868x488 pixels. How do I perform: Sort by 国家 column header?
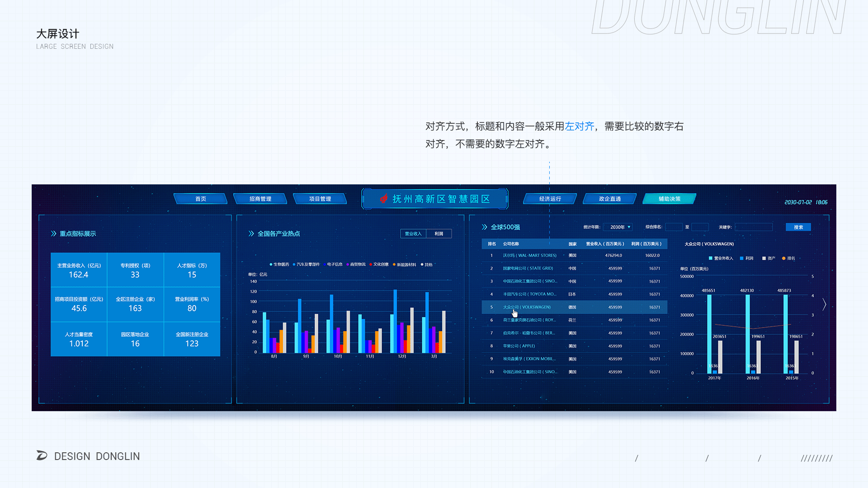(x=572, y=244)
